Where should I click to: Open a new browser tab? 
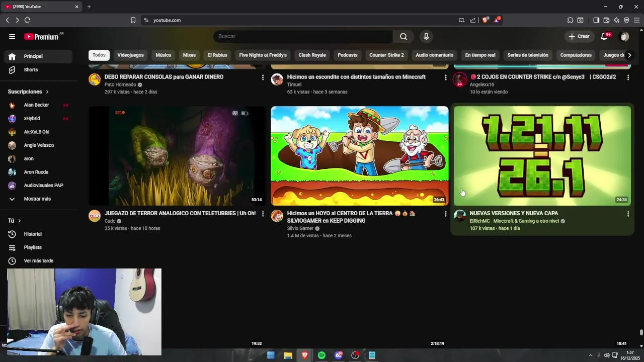click(89, 7)
